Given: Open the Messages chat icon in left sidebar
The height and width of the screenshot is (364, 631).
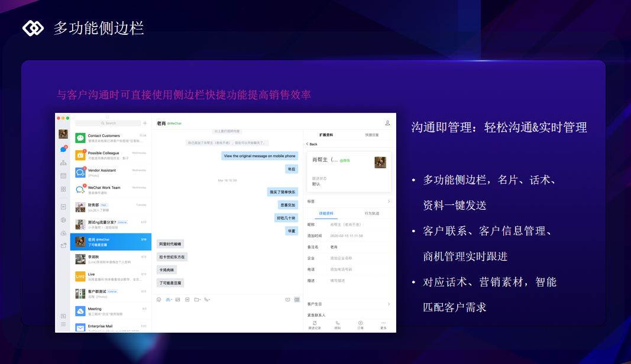Looking at the screenshot, I should [x=63, y=149].
